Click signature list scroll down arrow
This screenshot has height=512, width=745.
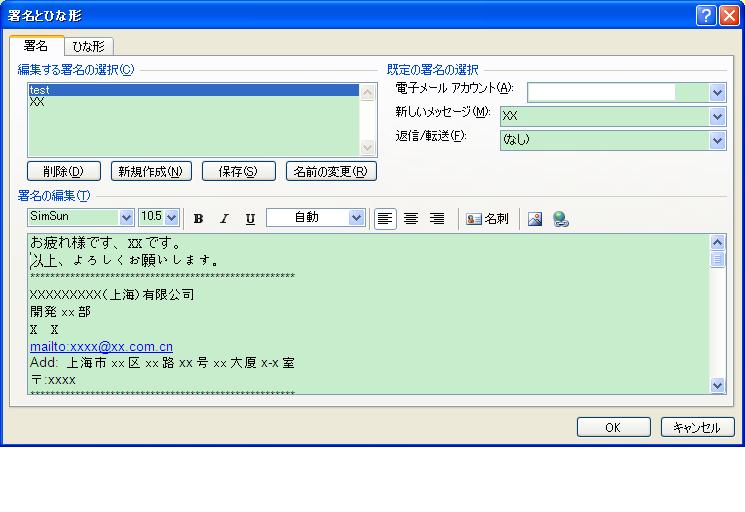point(367,147)
